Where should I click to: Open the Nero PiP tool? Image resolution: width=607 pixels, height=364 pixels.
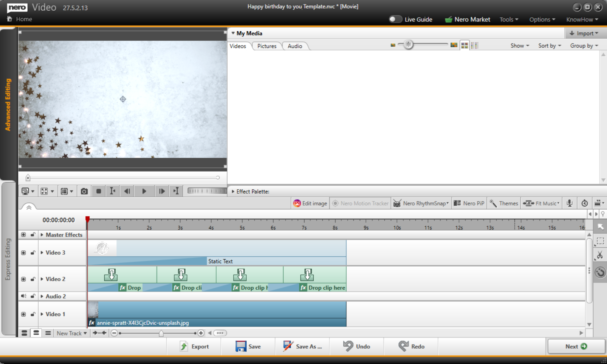coord(469,203)
